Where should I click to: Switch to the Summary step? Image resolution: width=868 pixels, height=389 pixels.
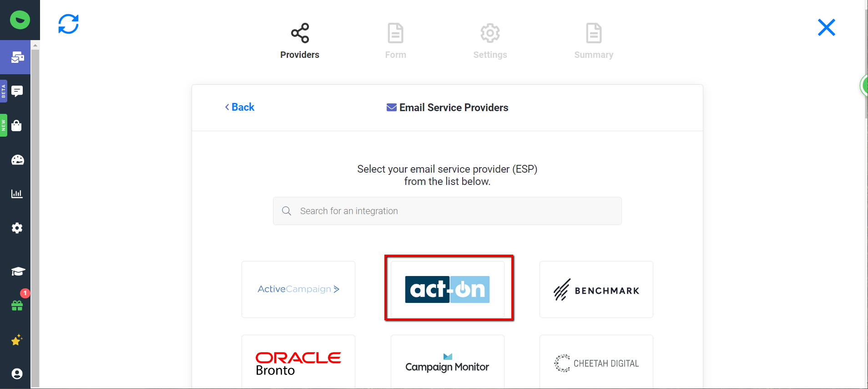click(593, 41)
